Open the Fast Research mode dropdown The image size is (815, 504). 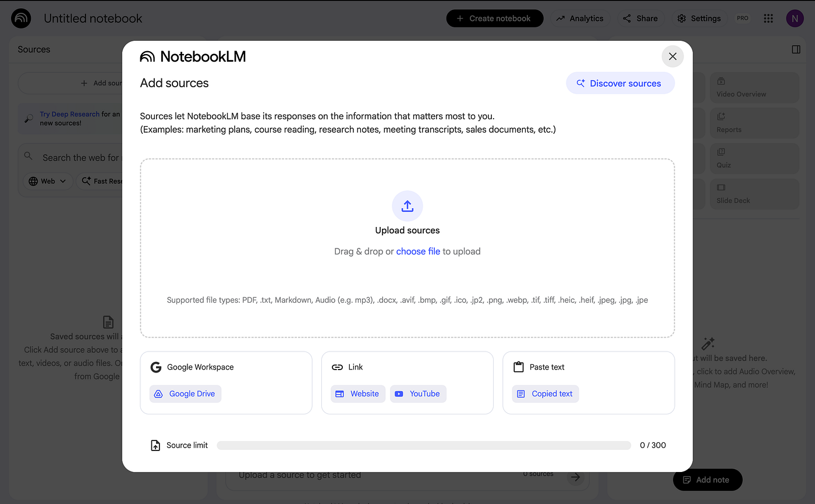click(x=102, y=181)
